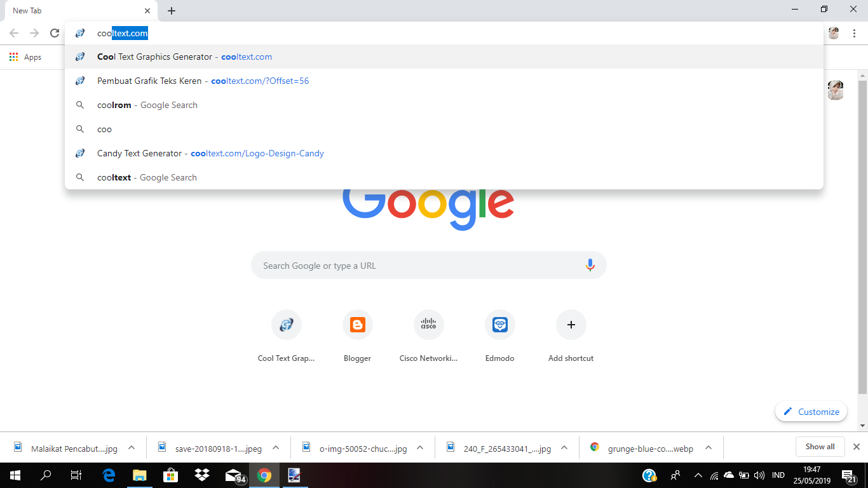Open the downloaded grunge-blue-co webp file
The width and height of the screenshot is (868, 488).
click(643, 448)
